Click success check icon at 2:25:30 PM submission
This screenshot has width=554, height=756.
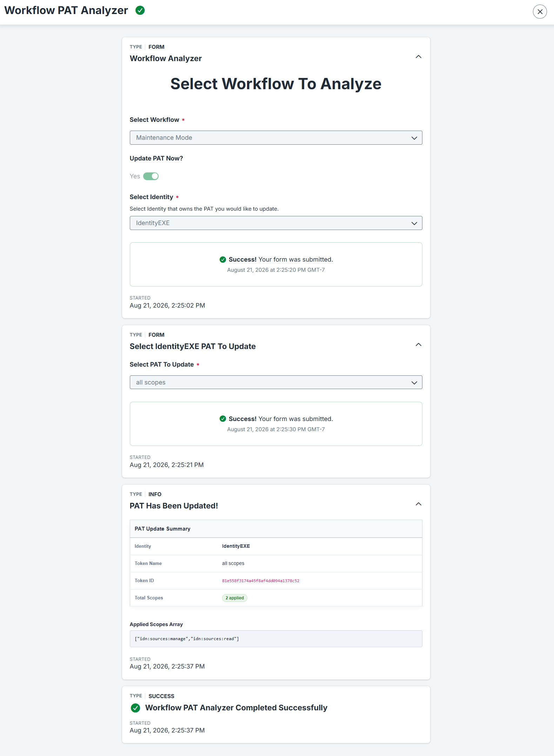[223, 419]
